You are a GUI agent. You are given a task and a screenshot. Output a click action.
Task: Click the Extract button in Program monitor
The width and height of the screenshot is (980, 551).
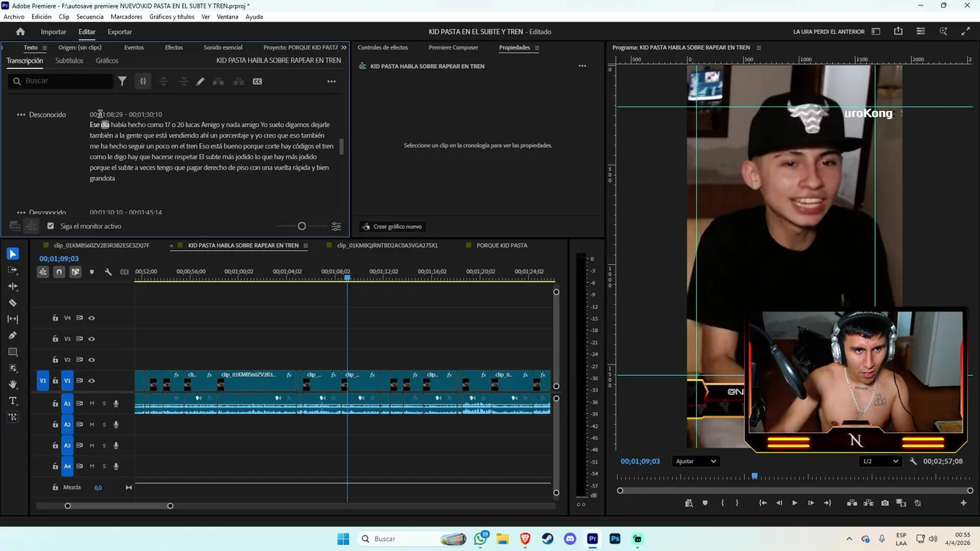tap(869, 503)
